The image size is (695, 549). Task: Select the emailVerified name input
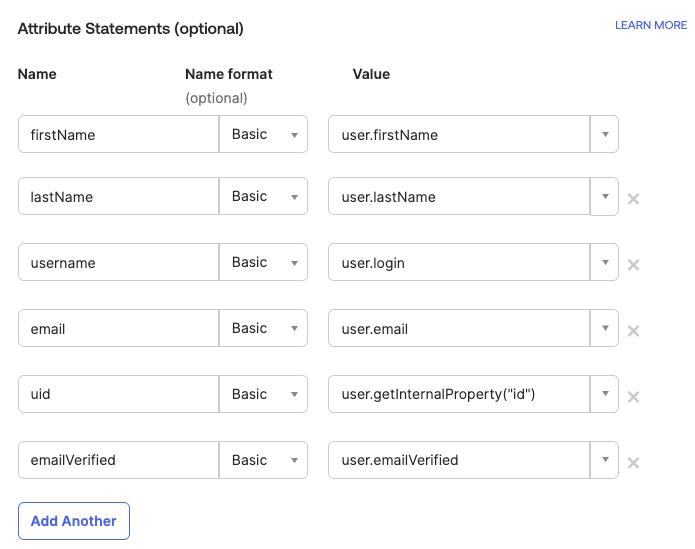[x=118, y=461]
